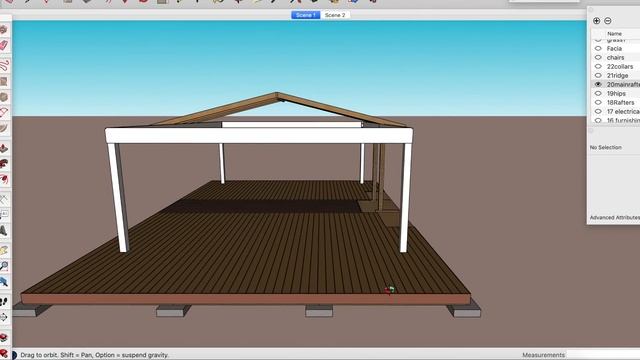Toggle visibility of the 19hips layer
The height and width of the screenshot is (360, 640).
coord(598,93)
